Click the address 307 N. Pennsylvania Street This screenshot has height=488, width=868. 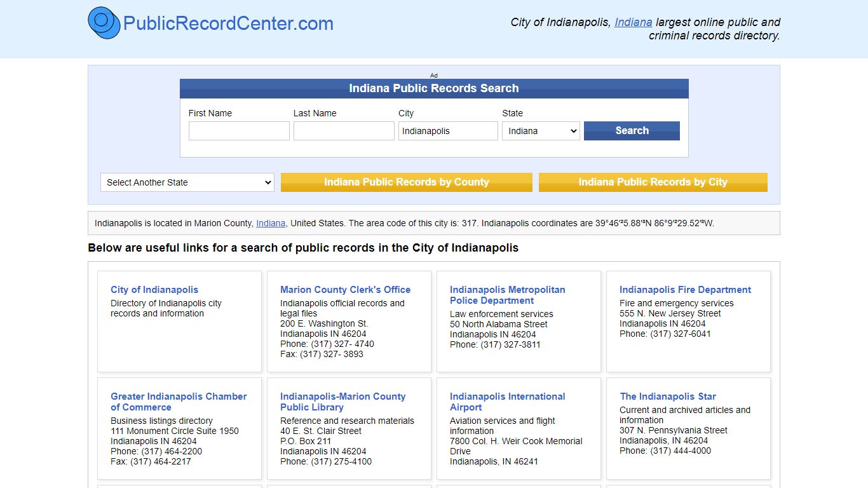[x=674, y=430]
